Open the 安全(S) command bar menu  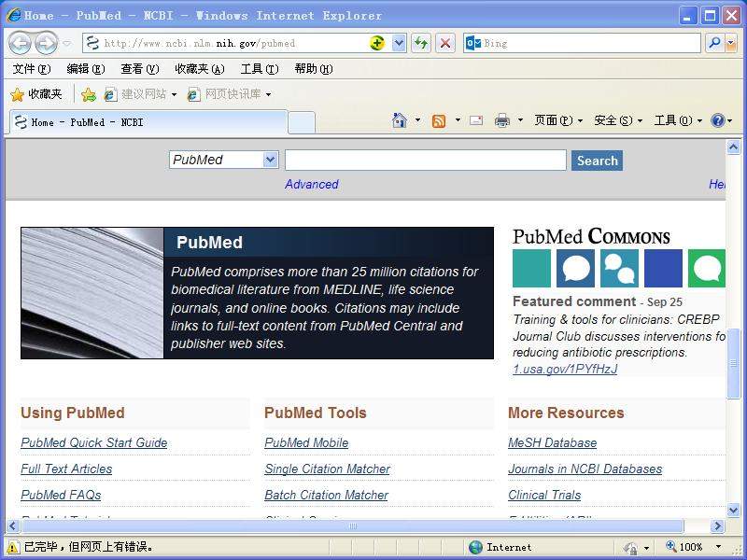618,120
